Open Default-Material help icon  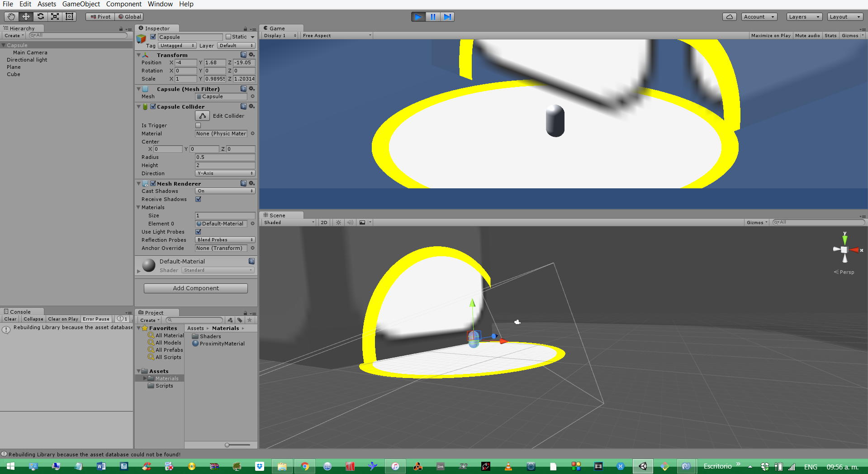pos(252,261)
